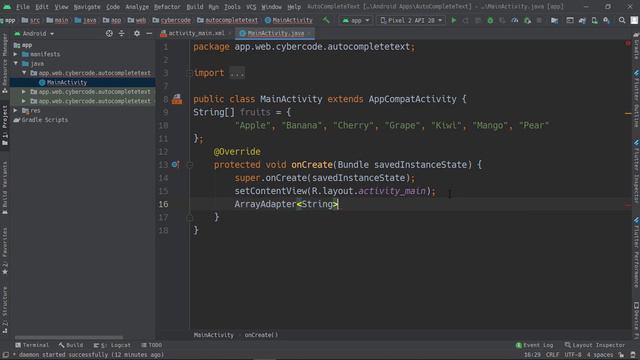
Task: Open the VCS menu
Action: pyautogui.click(x=251, y=7)
